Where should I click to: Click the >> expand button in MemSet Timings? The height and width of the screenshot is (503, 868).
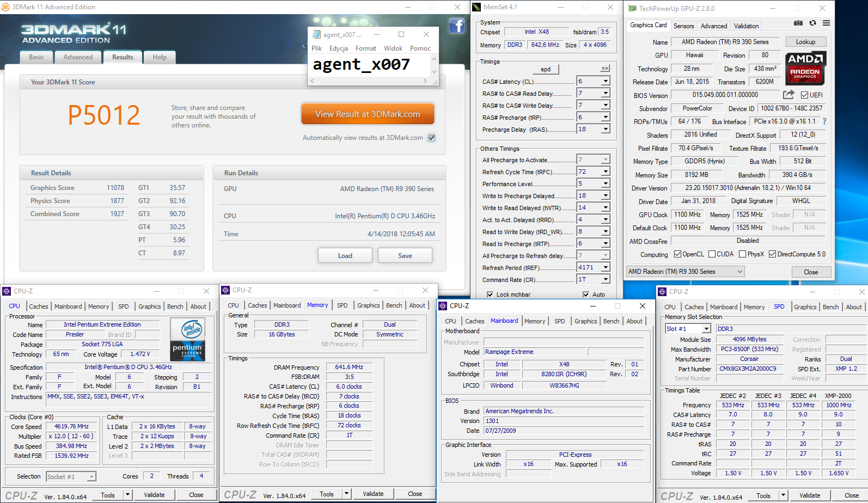(605, 68)
